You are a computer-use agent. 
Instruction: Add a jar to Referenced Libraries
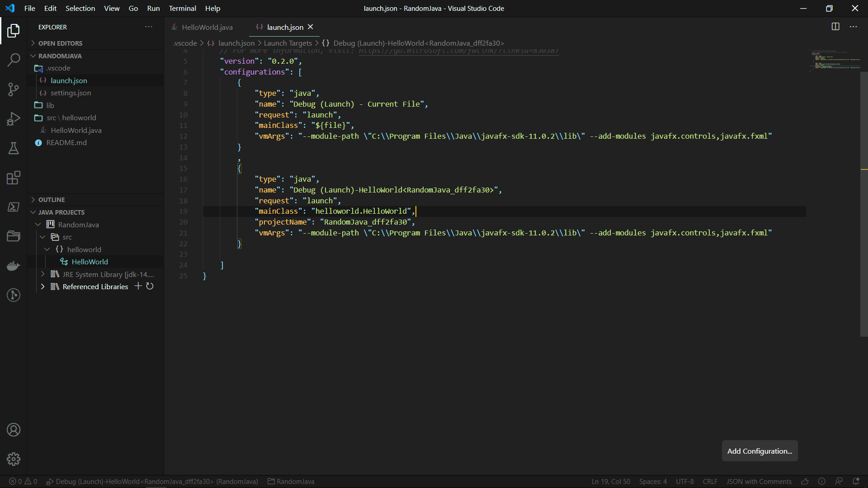click(138, 286)
